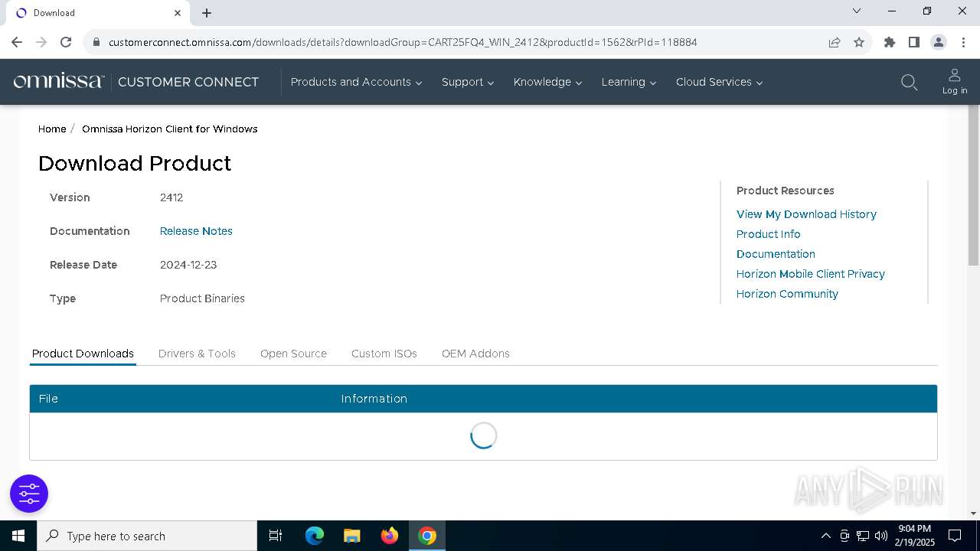The height and width of the screenshot is (551, 980).
Task: Toggle the browser side panel icon
Action: 914,42
